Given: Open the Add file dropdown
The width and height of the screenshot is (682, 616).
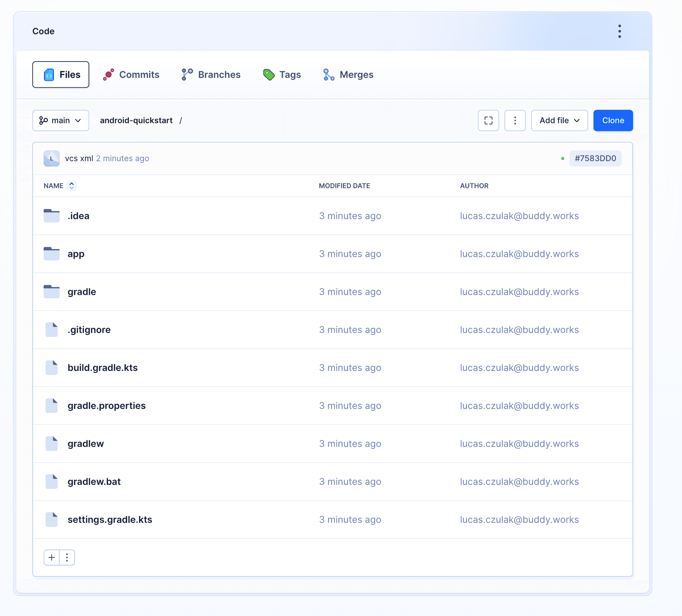Looking at the screenshot, I should coord(559,120).
